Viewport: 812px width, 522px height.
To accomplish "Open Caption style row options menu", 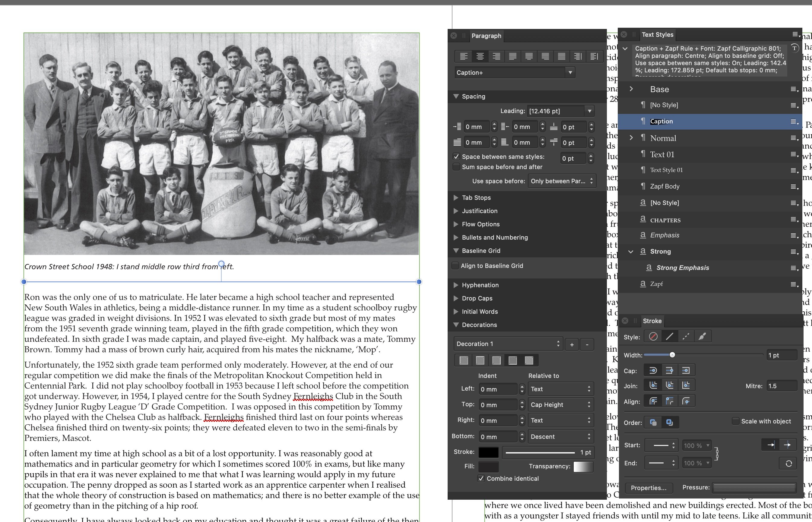I will (x=795, y=122).
